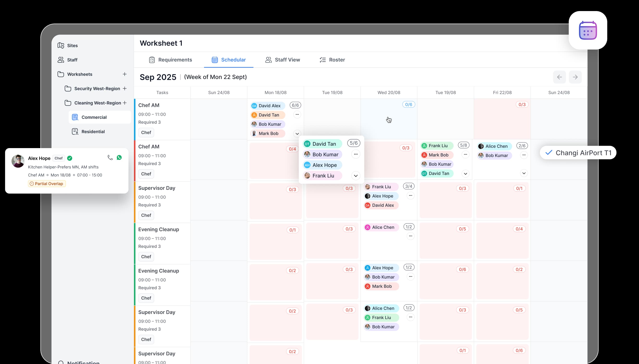Toggle the Changi AirPort T1 site checkmark
This screenshot has width=639, height=364.
(x=549, y=152)
